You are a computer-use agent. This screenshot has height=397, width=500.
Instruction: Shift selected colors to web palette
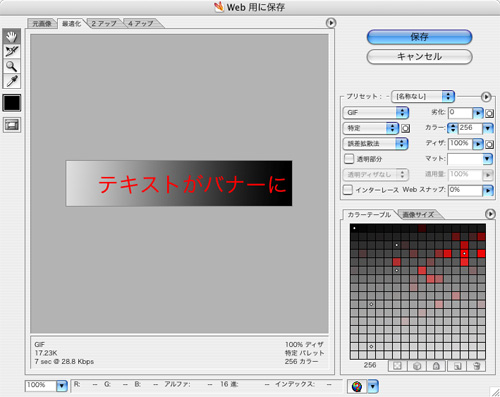coord(417,366)
